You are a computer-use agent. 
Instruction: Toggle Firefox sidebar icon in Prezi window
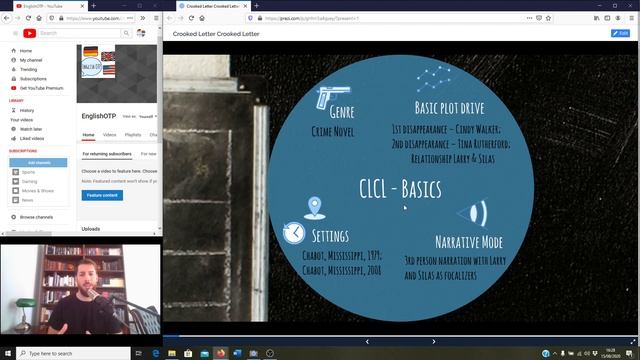pos(607,18)
